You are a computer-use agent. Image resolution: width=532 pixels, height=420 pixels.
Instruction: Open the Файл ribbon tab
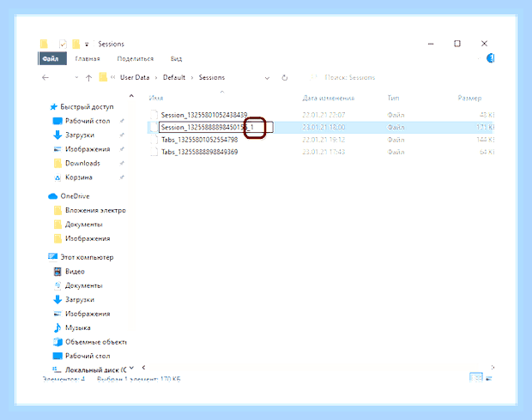tap(52, 58)
